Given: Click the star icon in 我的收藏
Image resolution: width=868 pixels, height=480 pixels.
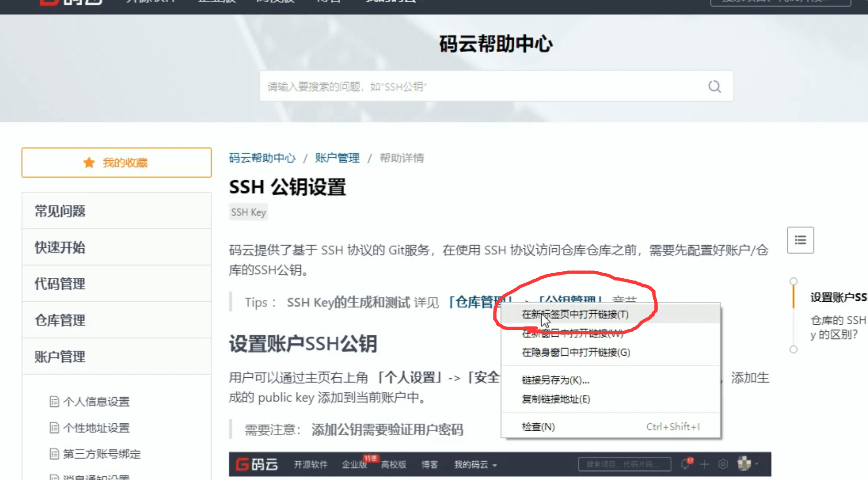Looking at the screenshot, I should pos(89,163).
